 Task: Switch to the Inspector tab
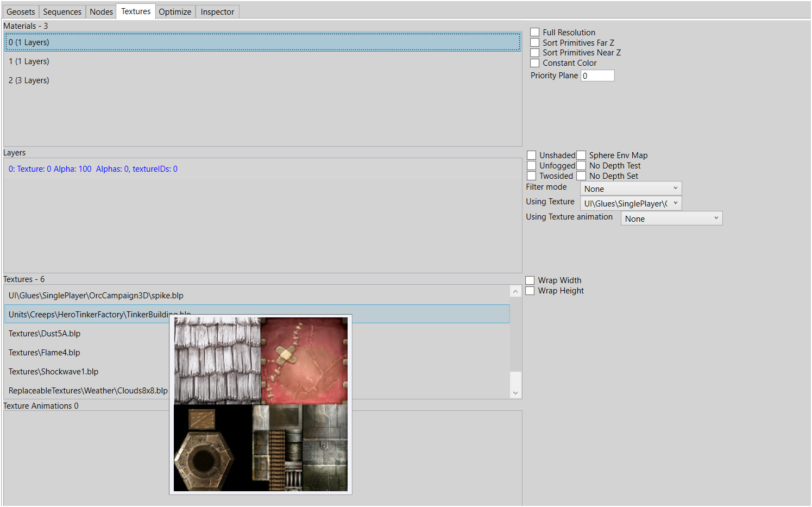(217, 12)
